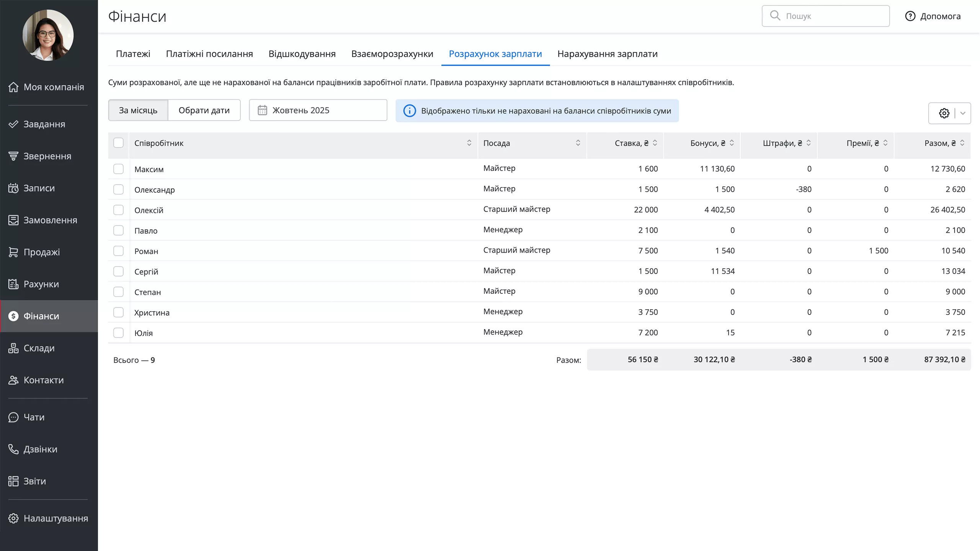The height and width of the screenshot is (551, 980).
Task: Open the Чати speech bubble icon
Action: (x=13, y=417)
